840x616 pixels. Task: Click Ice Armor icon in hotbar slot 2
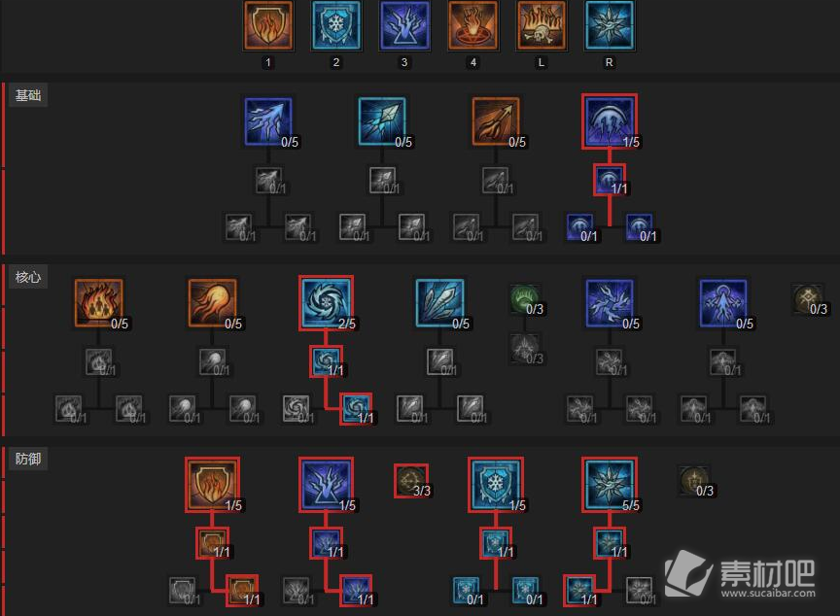tap(336, 25)
